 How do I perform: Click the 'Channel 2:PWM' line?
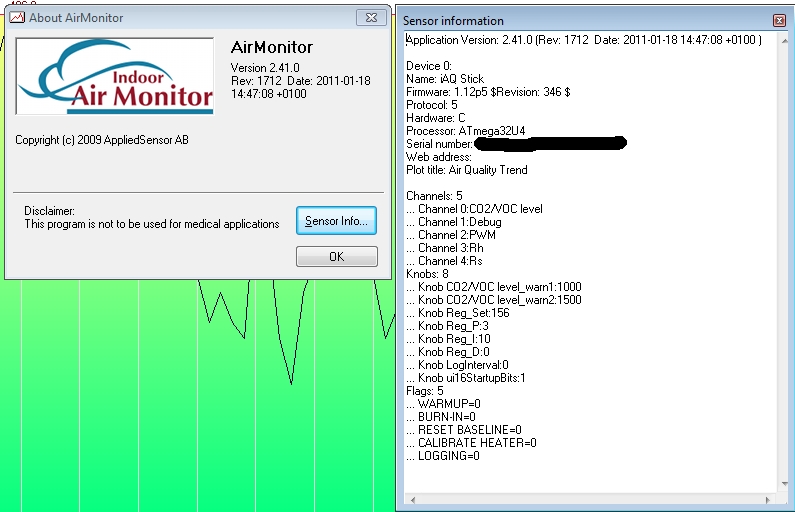451,235
